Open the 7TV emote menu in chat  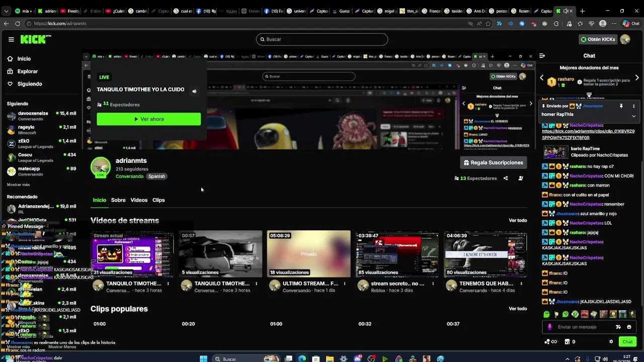618,327
